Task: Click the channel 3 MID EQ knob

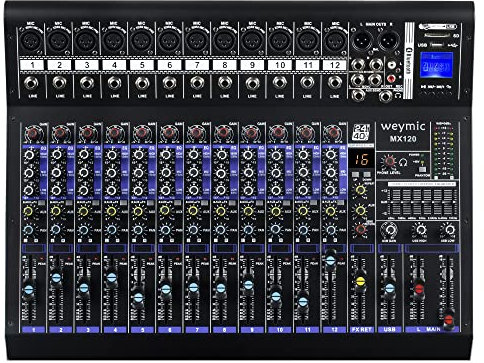Action: 84,173
